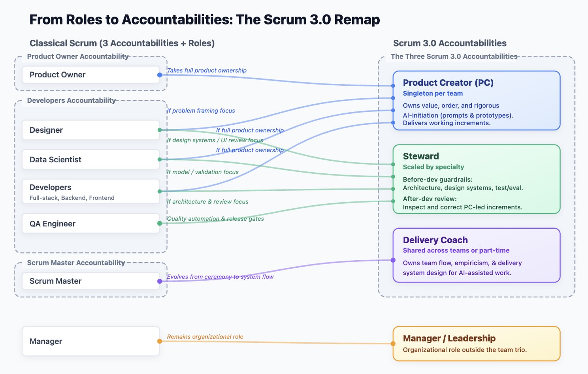
Task: Toggle the Manager / Leadership card highlight
Action: tap(476, 343)
